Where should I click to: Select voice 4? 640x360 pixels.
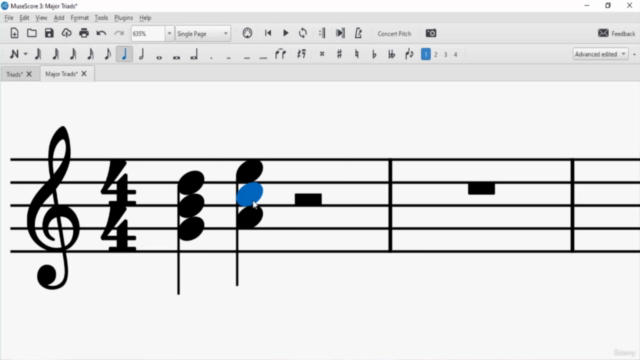[x=456, y=54]
